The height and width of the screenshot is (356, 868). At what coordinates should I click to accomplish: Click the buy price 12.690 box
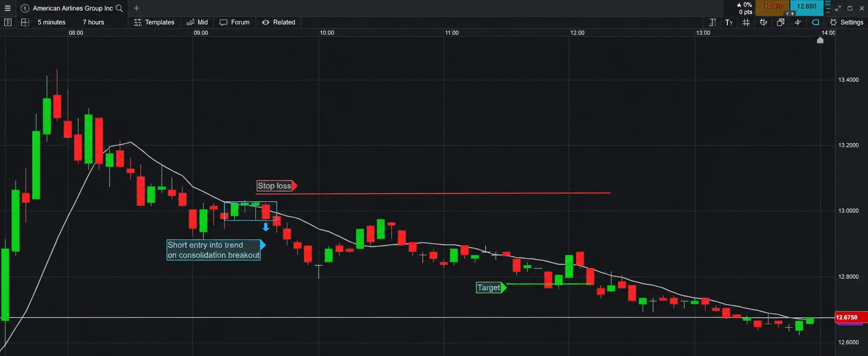(x=806, y=7)
